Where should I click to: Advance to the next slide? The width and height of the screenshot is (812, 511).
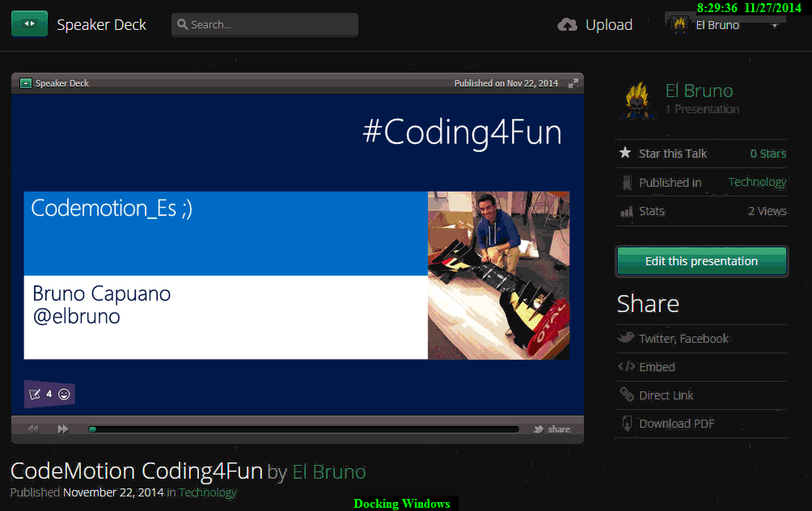(63, 429)
